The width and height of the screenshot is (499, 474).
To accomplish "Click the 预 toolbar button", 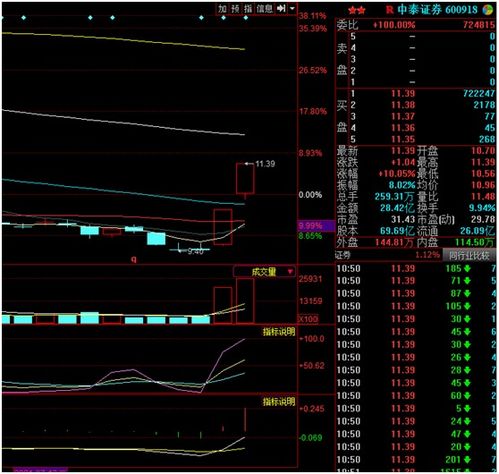I will (235, 9).
